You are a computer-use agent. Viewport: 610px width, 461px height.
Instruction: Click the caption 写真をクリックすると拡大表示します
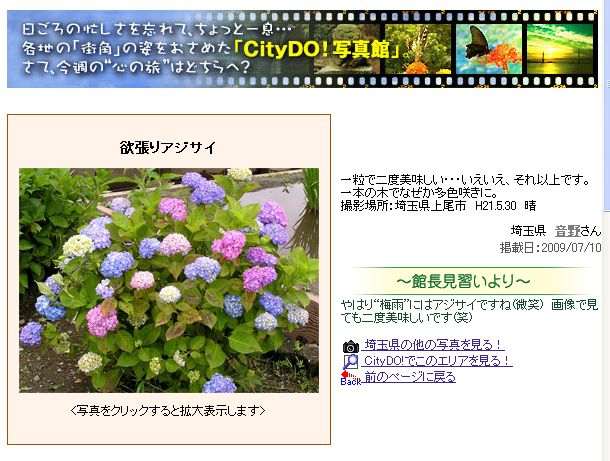tap(168, 411)
